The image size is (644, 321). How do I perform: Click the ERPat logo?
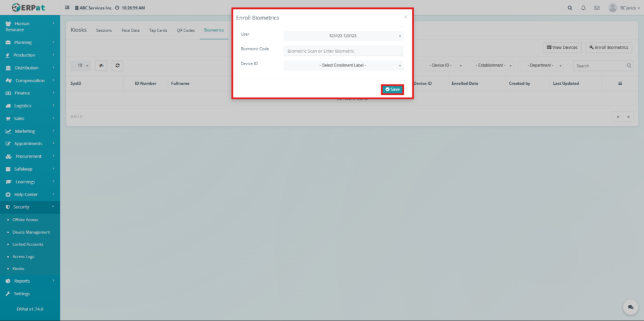30,8
